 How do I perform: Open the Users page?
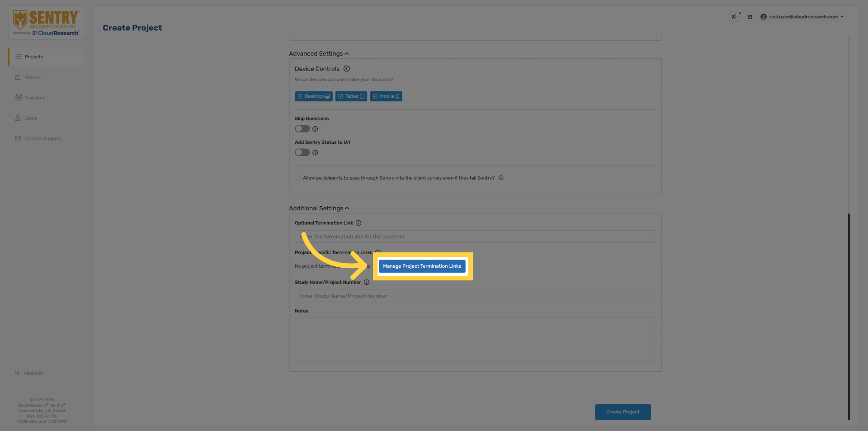click(x=18, y=118)
